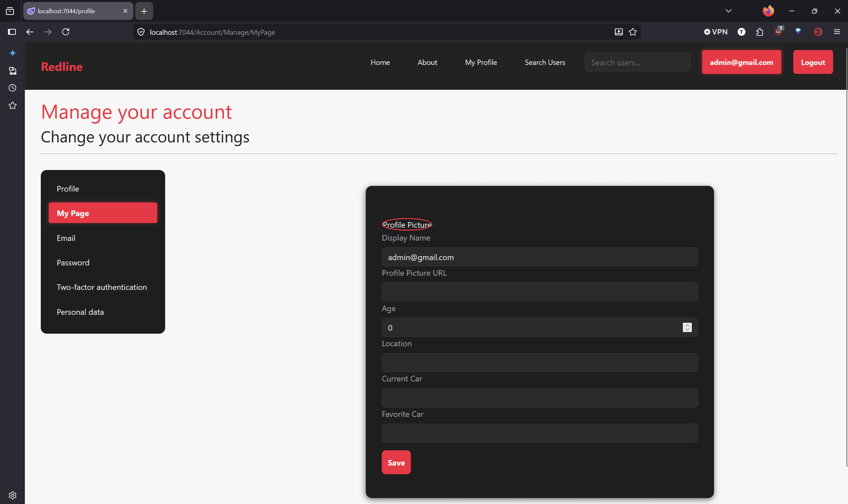
Task: Open the tab overview icon at top-left
Action: 10,11
